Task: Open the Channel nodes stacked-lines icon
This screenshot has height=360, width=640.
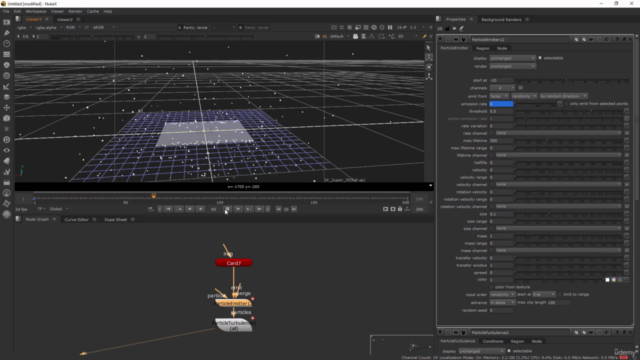Action: [x=7, y=54]
